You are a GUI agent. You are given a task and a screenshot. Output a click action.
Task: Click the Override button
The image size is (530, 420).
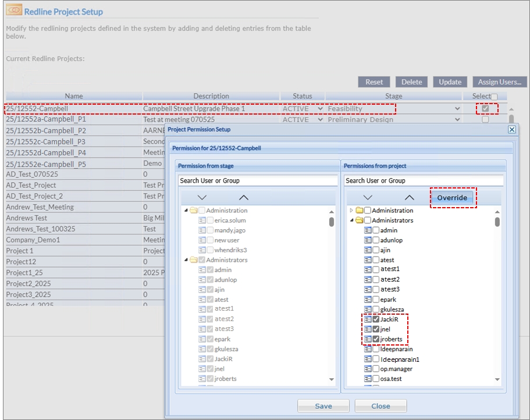452,198
